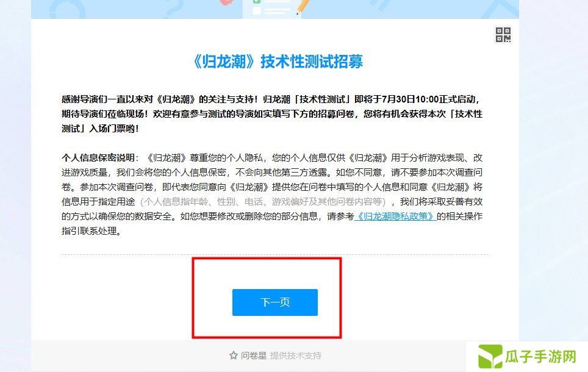588x372 pixels.
Task: Click the 瓜子手游网 watermark text
Action: tap(540, 357)
